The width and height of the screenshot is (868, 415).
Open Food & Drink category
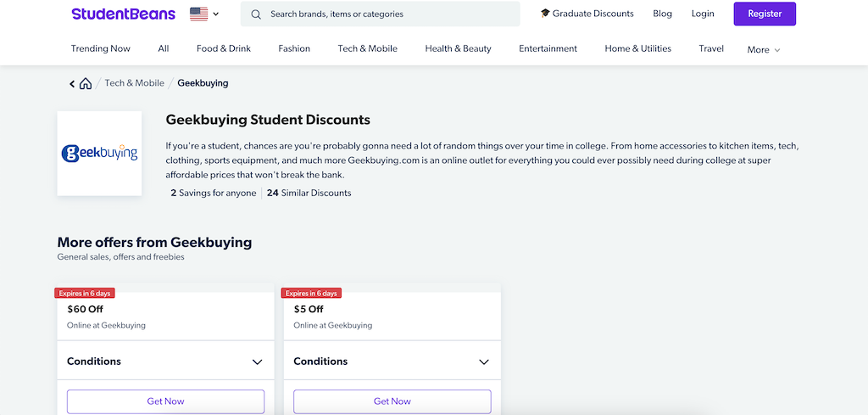click(224, 48)
